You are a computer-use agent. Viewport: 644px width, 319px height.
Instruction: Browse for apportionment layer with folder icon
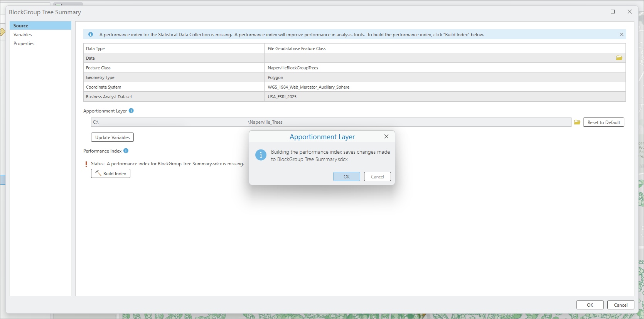tap(577, 122)
